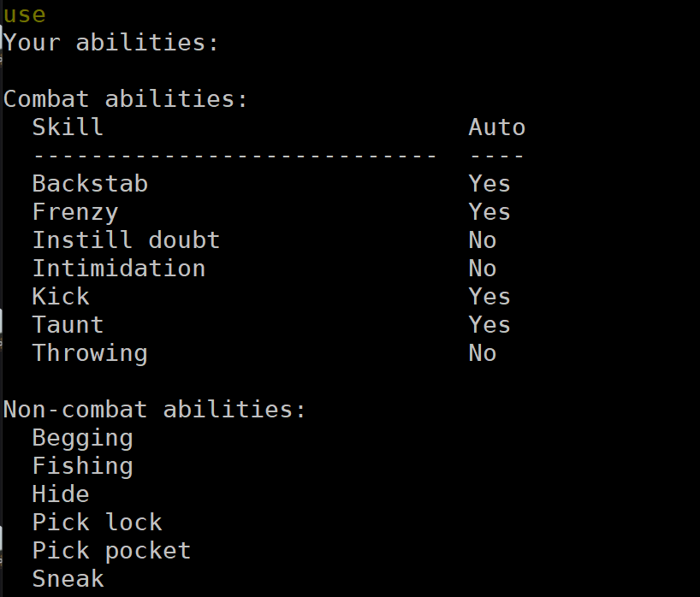Click the Kick skill entry
The width and height of the screenshot is (700, 597).
(61, 296)
